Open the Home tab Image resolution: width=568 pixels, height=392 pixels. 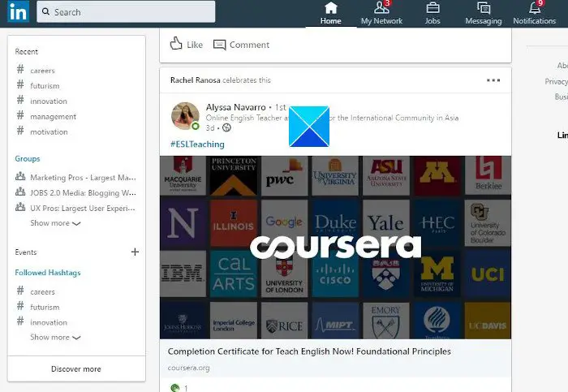(330, 14)
